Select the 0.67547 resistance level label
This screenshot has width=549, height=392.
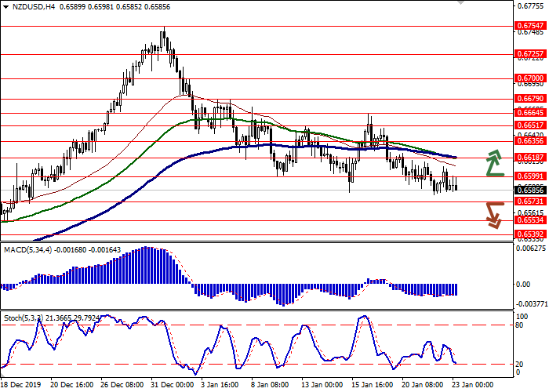point(530,26)
